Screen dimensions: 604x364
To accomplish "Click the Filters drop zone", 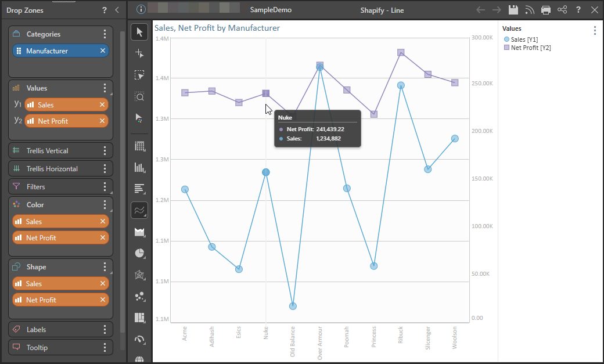I will (56, 187).
